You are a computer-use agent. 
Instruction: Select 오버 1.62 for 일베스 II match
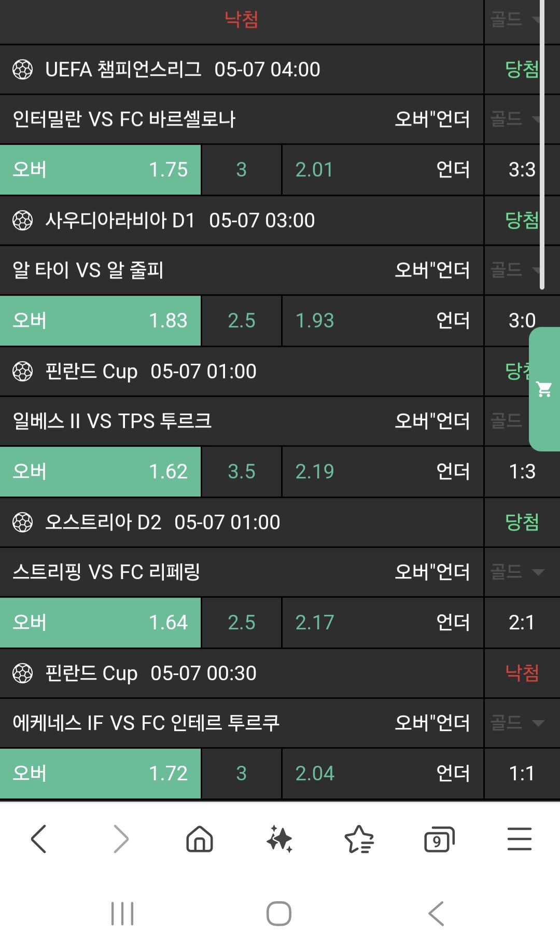coord(100,472)
